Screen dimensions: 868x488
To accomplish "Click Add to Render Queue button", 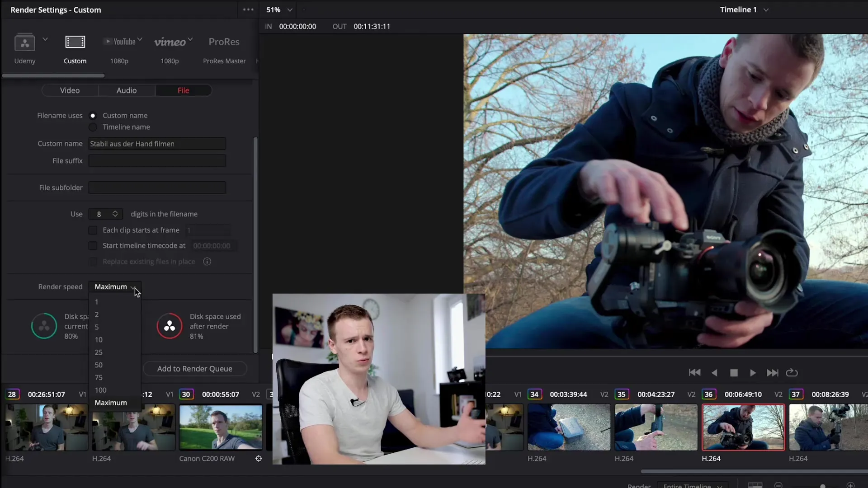I will [195, 369].
